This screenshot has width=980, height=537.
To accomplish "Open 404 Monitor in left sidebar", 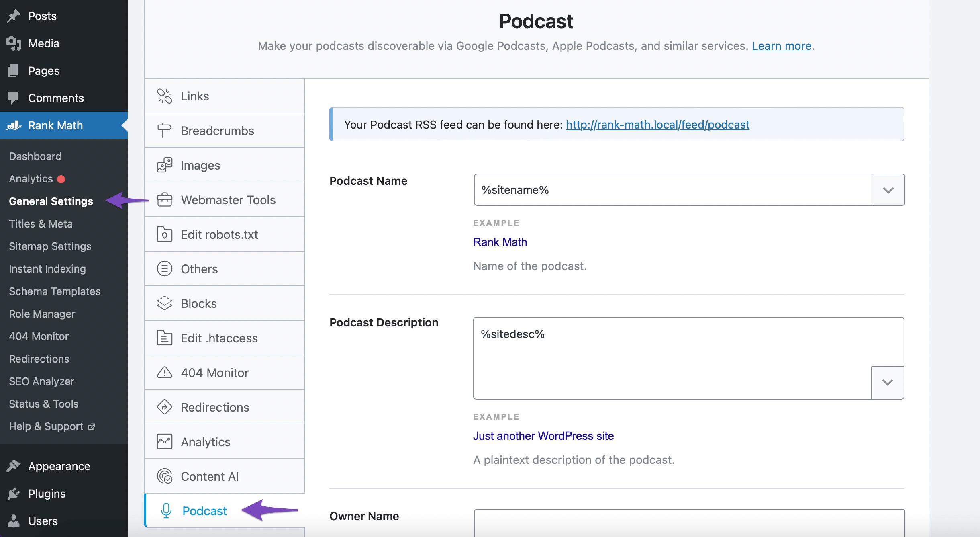I will [x=39, y=336].
